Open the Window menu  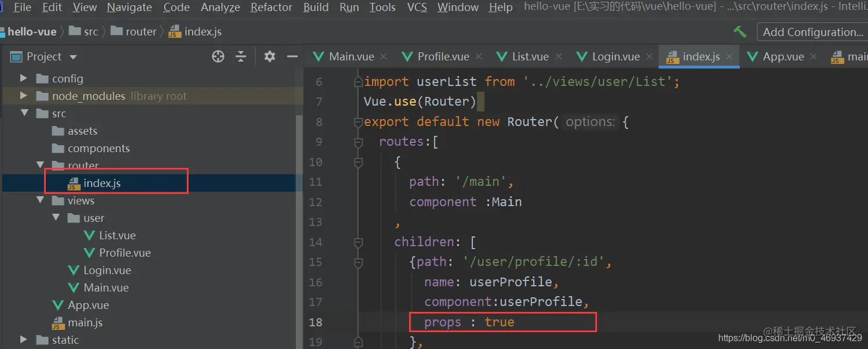458,8
